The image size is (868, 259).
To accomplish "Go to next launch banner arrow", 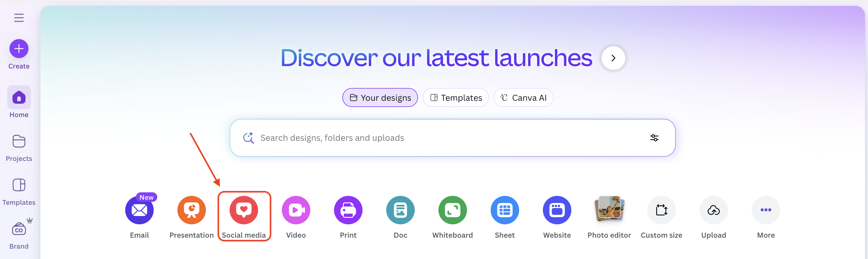I will 613,58.
